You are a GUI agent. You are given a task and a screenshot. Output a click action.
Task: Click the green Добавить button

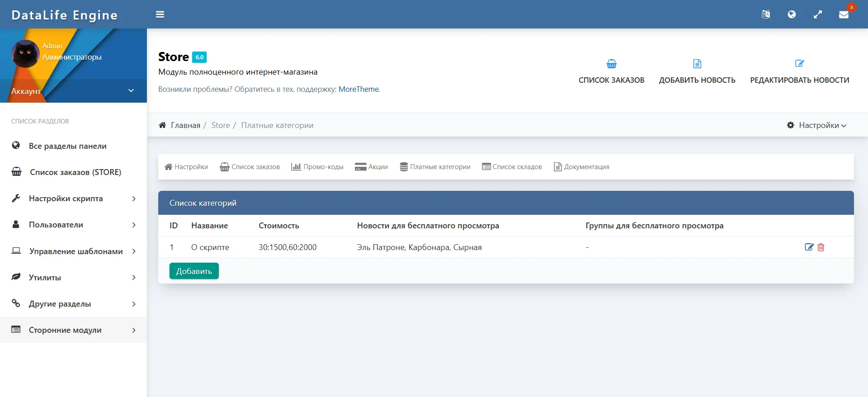click(194, 271)
